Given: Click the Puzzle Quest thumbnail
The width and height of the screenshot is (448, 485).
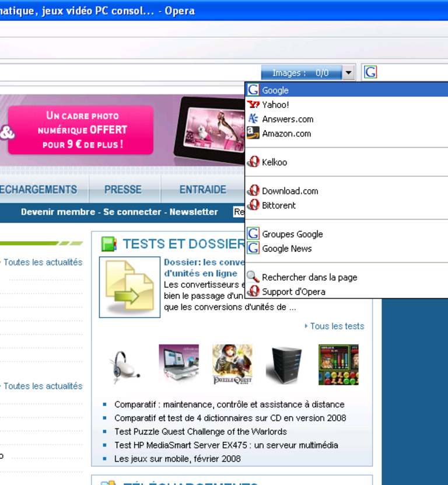Looking at the screenshot, I should (x=232, y=364).
